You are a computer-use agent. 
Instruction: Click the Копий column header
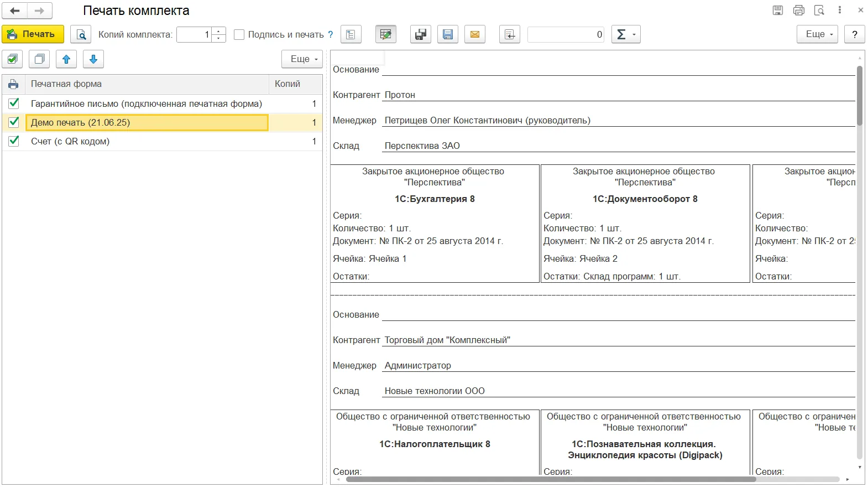(x=295, y=84)
